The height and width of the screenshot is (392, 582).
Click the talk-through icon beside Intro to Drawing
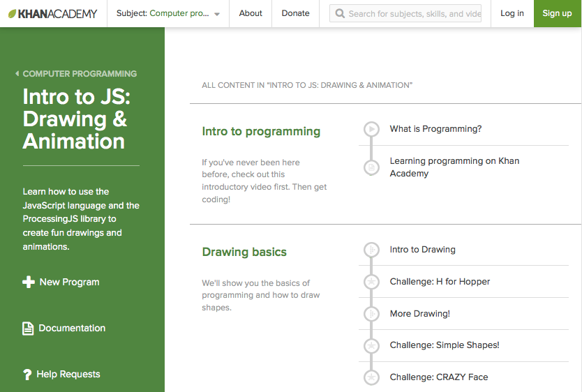pos(371,250)
